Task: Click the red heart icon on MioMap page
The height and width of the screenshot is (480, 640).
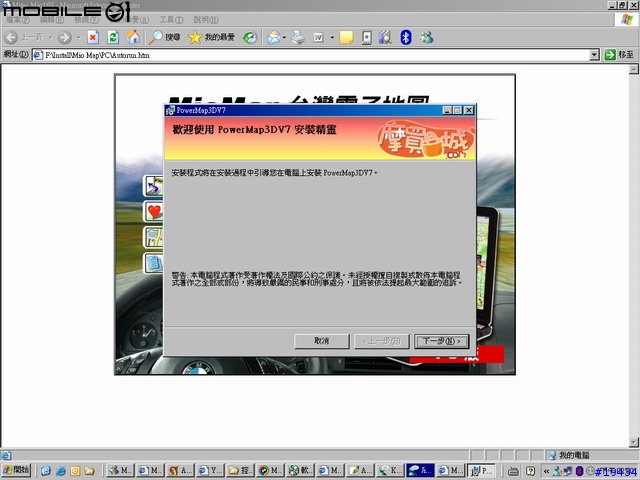Action: [x=153, y=212]
